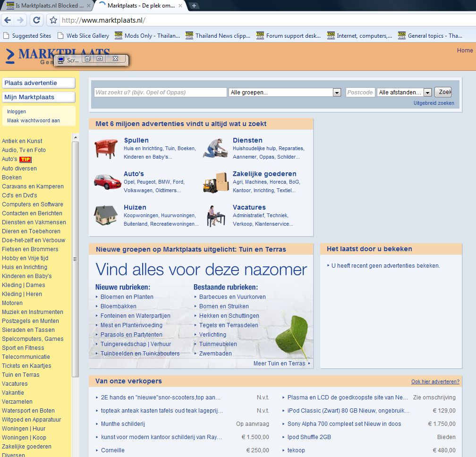Open 'Muziek en Instrumenten' category
The image size is (476, 457).
click(33, 312)
